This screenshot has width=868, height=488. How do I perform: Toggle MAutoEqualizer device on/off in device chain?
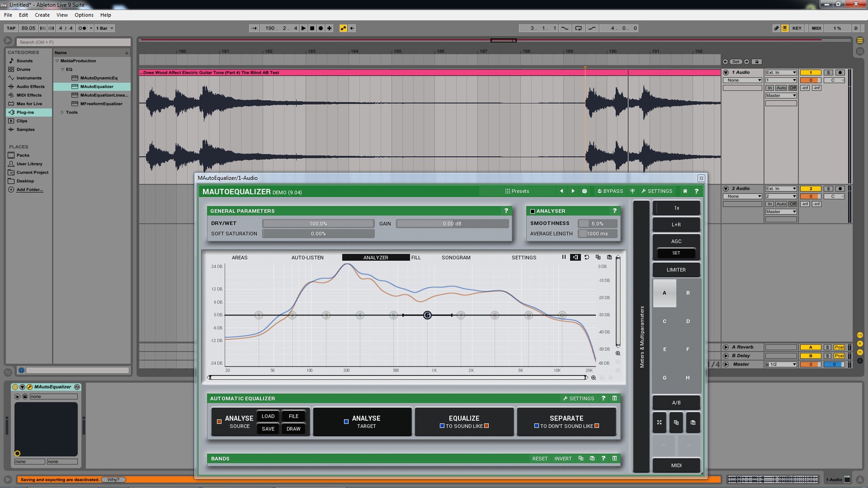(15, 387)
